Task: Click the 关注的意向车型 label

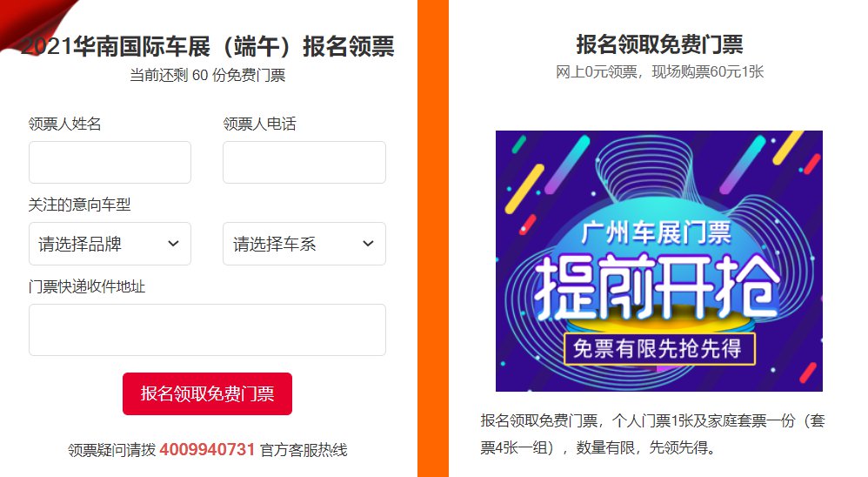Action: (80, 205)
